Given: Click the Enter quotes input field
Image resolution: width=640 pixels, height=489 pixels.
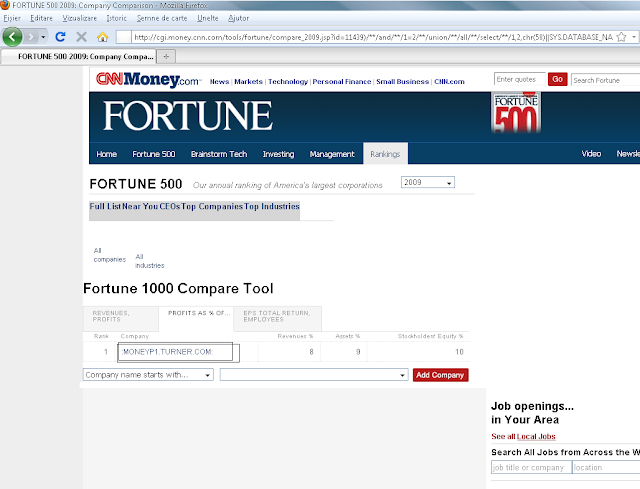Looking at the screenshot, I should [519, 79].
